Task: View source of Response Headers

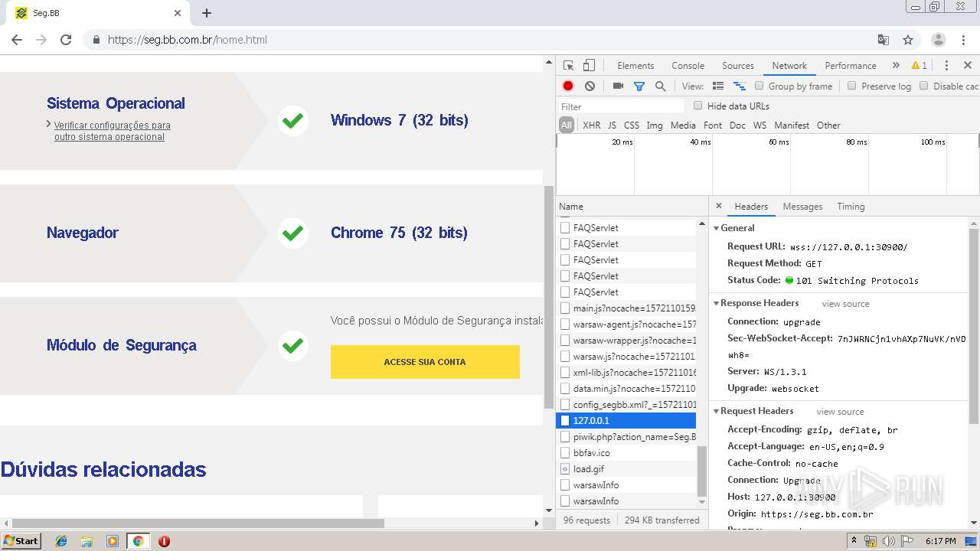Action: pos(845,304)
